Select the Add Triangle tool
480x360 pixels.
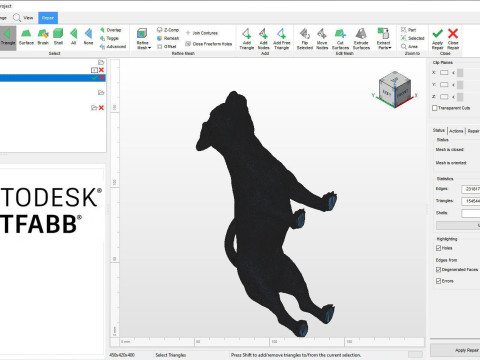tap(247, 39)
